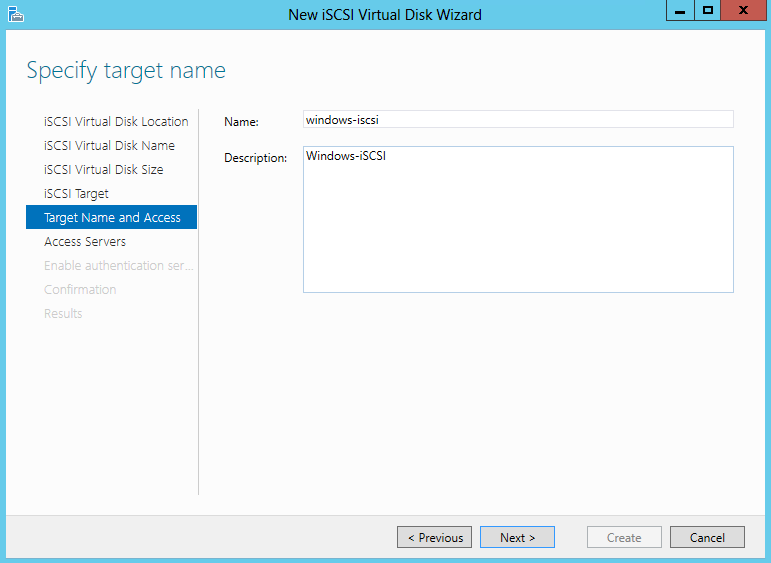Jump to the iSCSI Target step
This screenshot has height=563, width=771.
pyautogui.click(x=76, y=194)
